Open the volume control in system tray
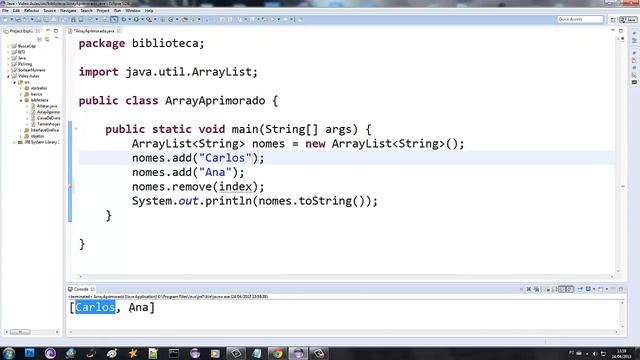Image resolution: width=640 pixels, height=360 pixels. (595, 353)
